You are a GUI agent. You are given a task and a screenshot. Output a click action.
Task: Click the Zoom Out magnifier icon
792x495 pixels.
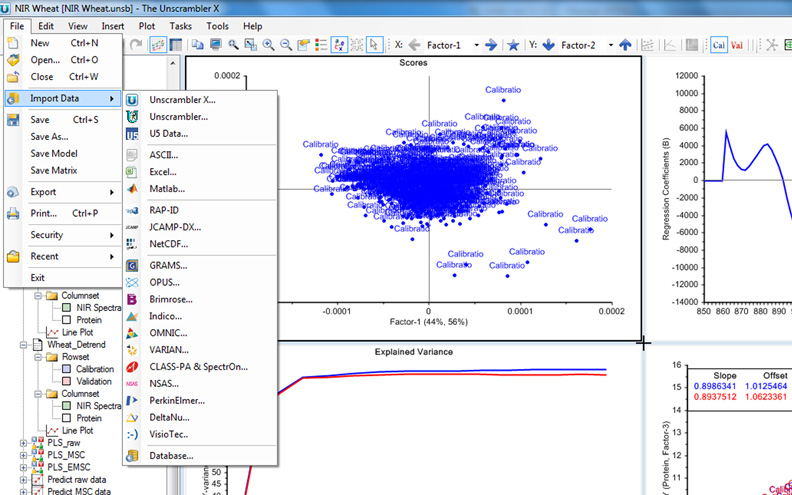(x=286, y=44)
